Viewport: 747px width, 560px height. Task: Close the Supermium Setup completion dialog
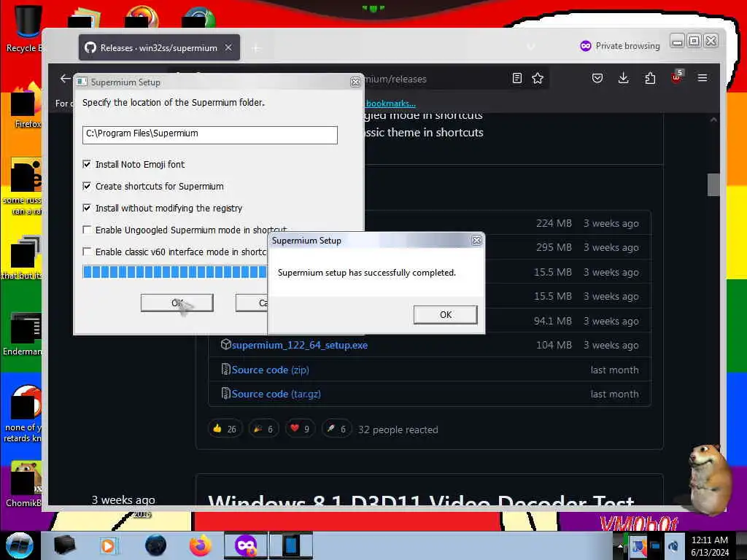[476, 241]
